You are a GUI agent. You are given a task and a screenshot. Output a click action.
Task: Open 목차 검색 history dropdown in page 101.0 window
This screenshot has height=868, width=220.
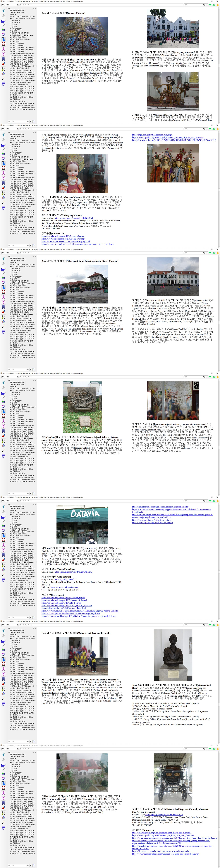click(x=30, y=122)
